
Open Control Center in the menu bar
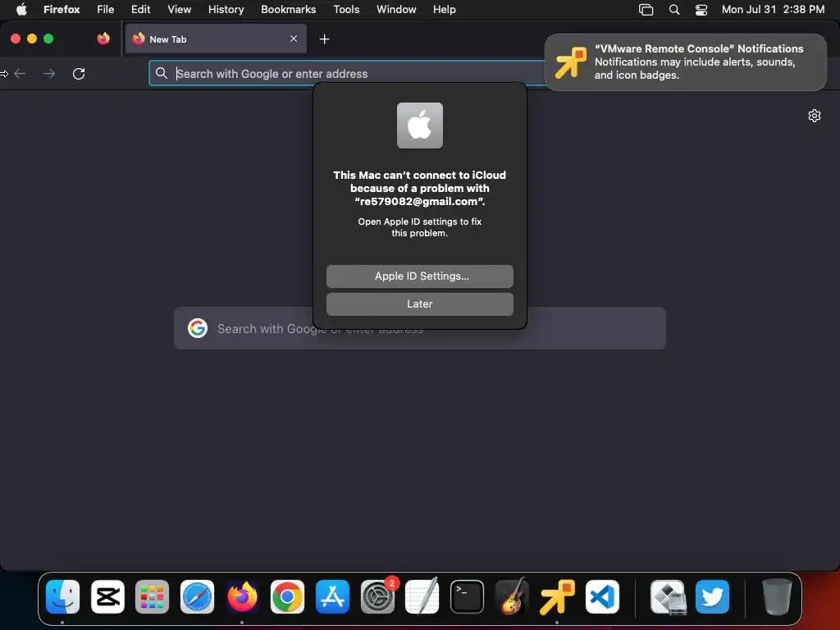point(701,10)
